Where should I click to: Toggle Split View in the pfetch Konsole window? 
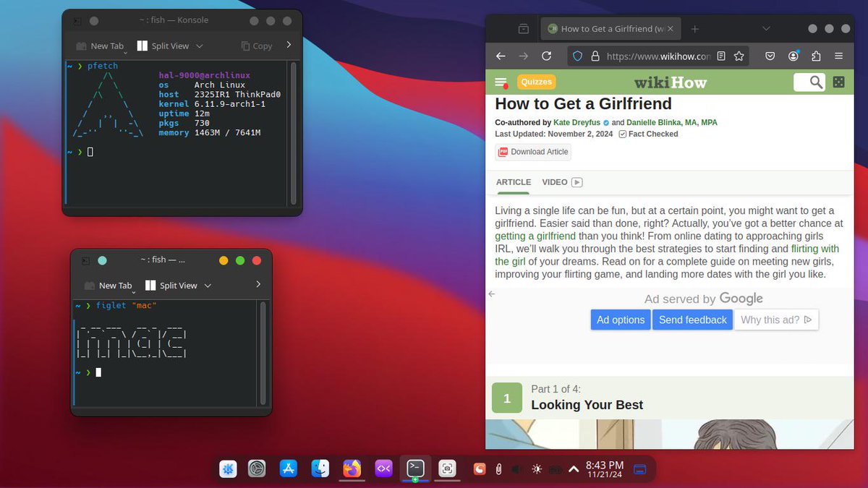point(163,46)
